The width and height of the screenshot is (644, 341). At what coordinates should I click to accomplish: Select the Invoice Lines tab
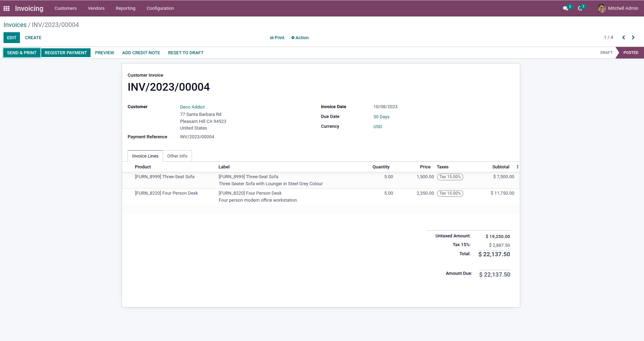(145, 156)
